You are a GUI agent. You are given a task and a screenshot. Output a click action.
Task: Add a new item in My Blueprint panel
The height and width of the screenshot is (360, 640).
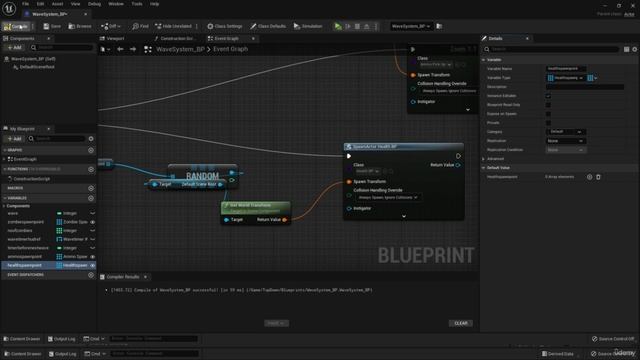click(x=15, y=139)
